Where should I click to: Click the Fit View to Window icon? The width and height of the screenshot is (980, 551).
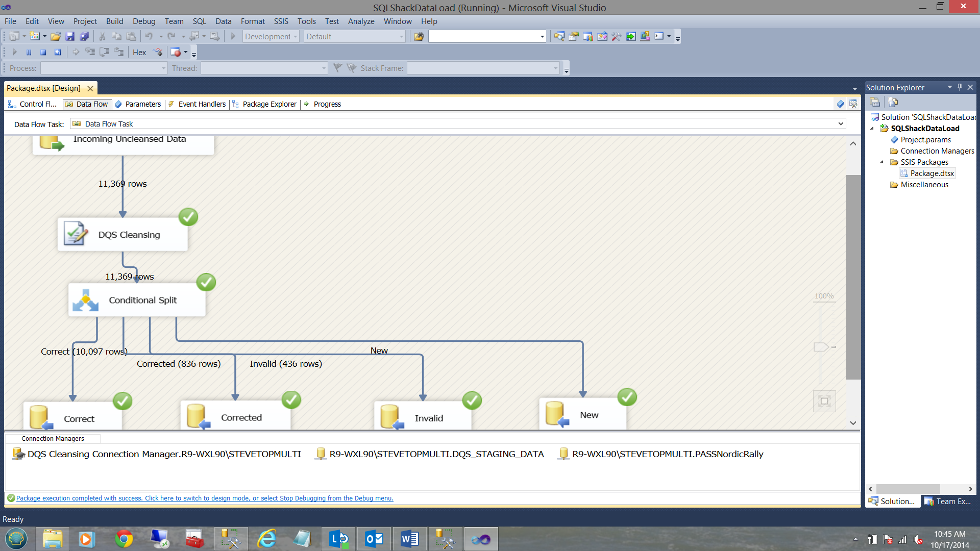[x=824, y=401]
